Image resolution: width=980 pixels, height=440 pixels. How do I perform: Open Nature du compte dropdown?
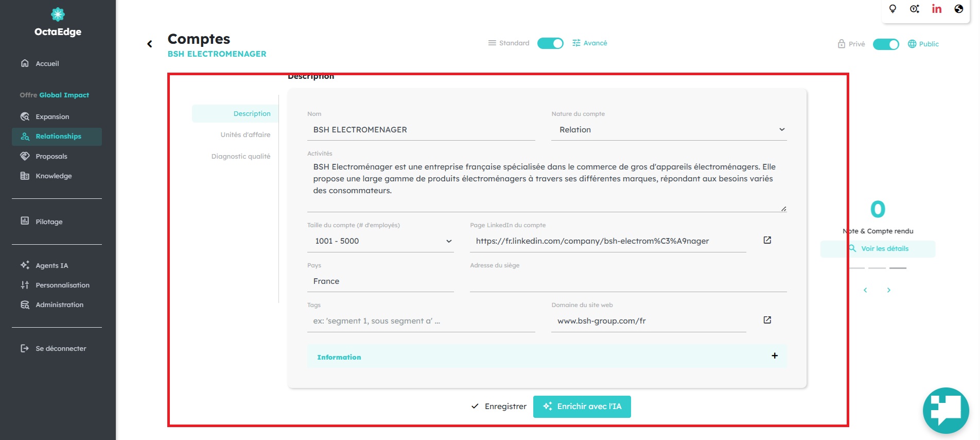pos(669,130)
